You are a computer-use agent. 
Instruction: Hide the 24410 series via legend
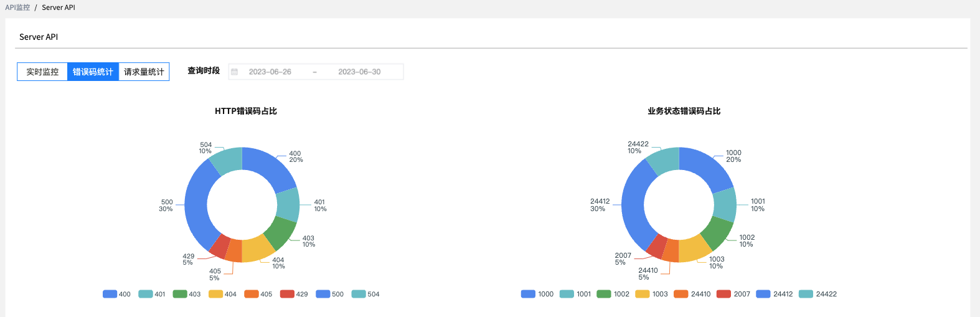coord(692,294)
